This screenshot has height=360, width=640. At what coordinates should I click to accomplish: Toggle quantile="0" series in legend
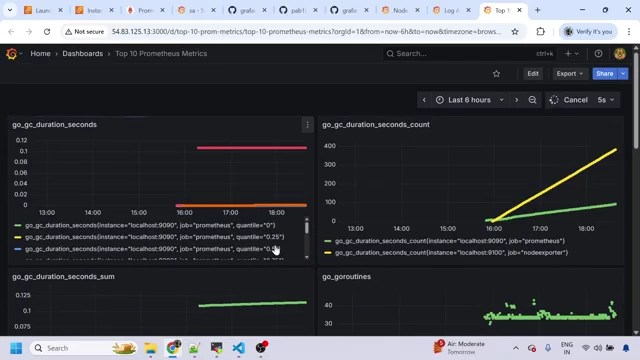point(150,225)
